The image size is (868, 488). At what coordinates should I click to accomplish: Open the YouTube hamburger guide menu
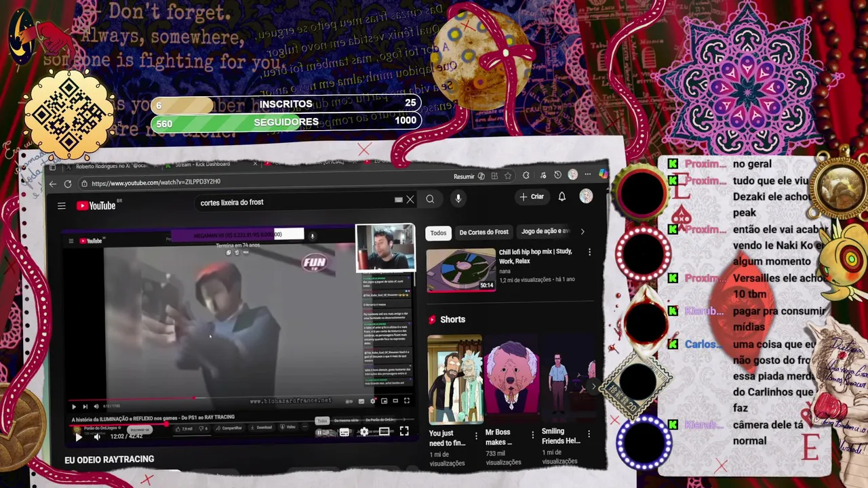pos(62,205)
